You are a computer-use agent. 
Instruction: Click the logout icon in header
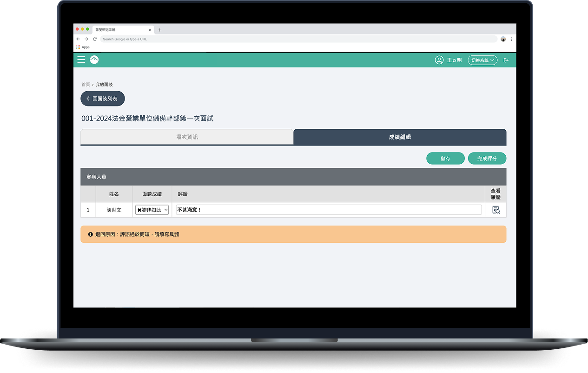tap(506, 60)
